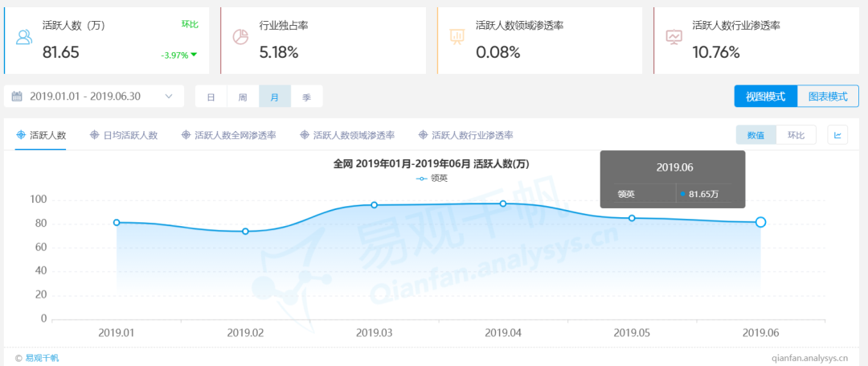
Task: Click the 2019.01 data point on chart
Action: (x=117, y=223)
